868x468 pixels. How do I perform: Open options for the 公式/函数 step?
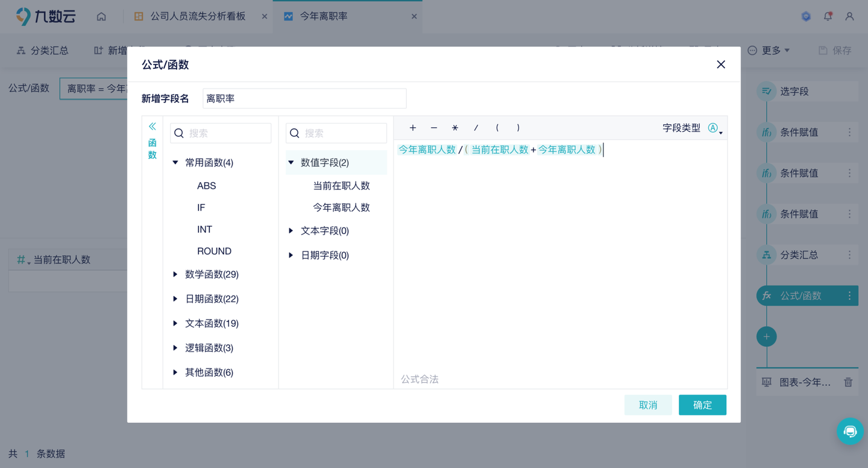pos(850,296)
